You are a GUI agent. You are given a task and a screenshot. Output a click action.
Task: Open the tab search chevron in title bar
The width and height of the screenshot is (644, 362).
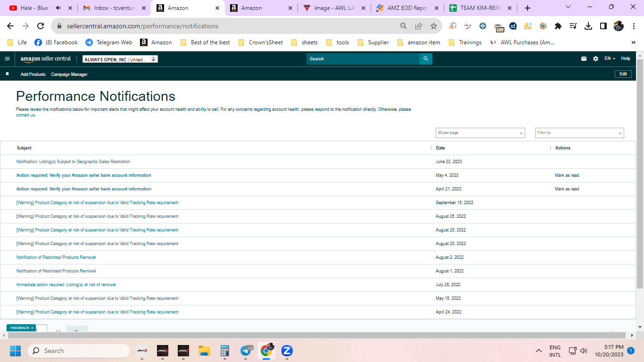pyautogui.click(x=568, y=7)
